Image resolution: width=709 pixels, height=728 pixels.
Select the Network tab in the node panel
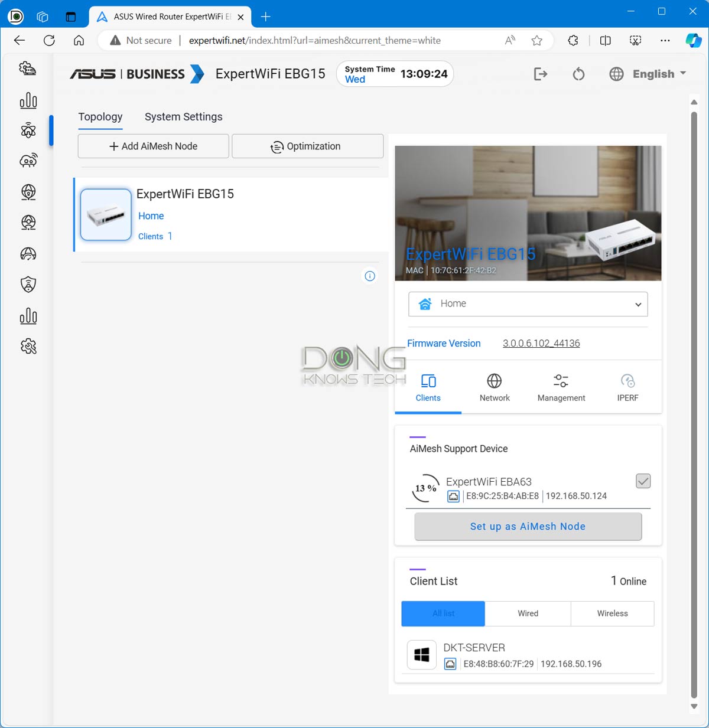point(495,388)
